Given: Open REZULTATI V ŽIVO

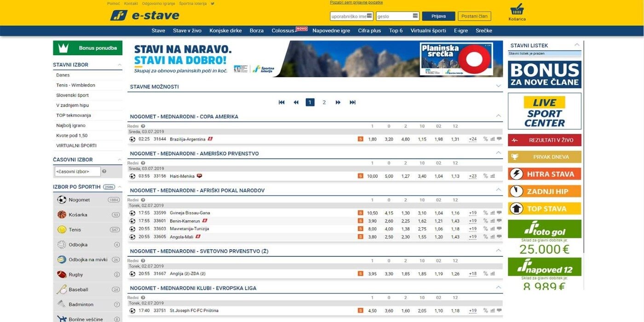Looking at the screenshot, I should [x=545, y=140].
